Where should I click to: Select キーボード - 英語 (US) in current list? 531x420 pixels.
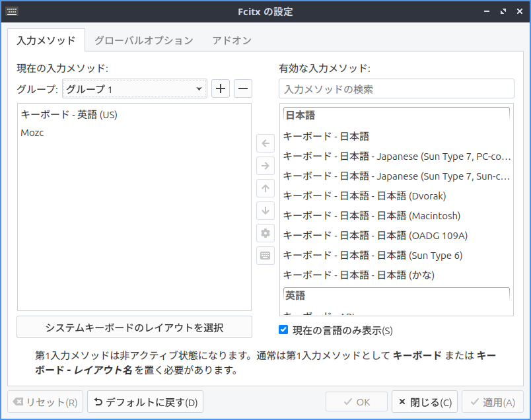(135, 114)
